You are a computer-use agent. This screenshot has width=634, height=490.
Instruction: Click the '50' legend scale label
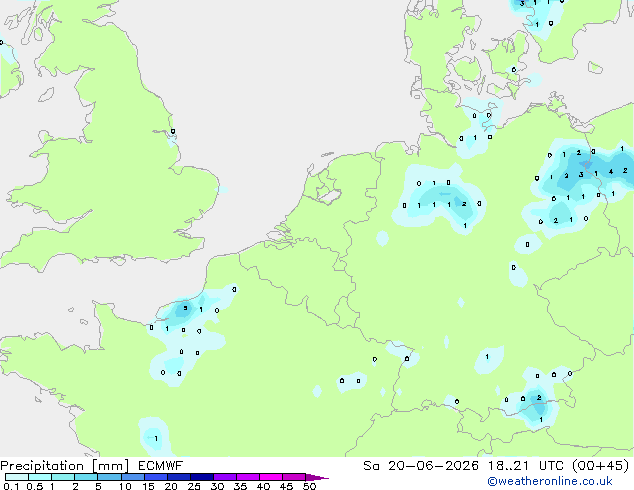pos(309,486)
